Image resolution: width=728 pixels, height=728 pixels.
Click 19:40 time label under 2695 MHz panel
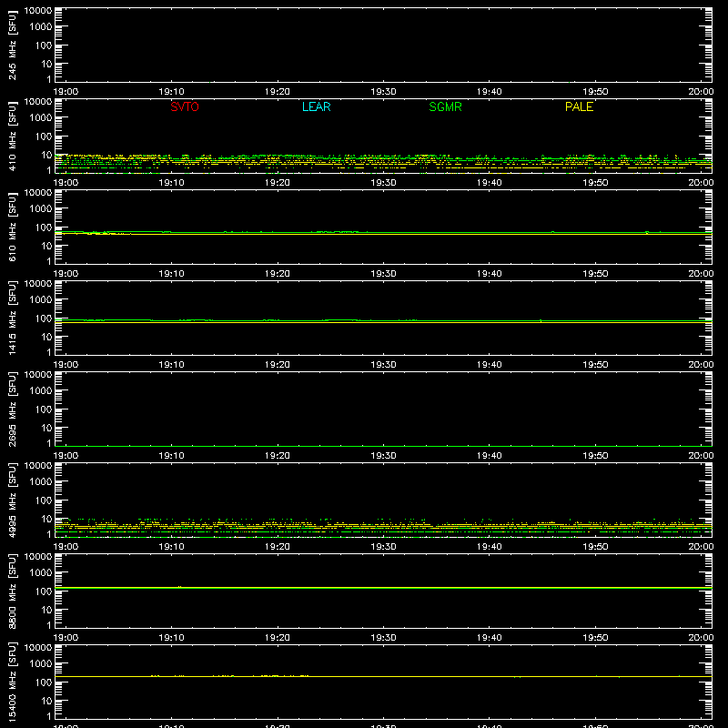point(490,456)
